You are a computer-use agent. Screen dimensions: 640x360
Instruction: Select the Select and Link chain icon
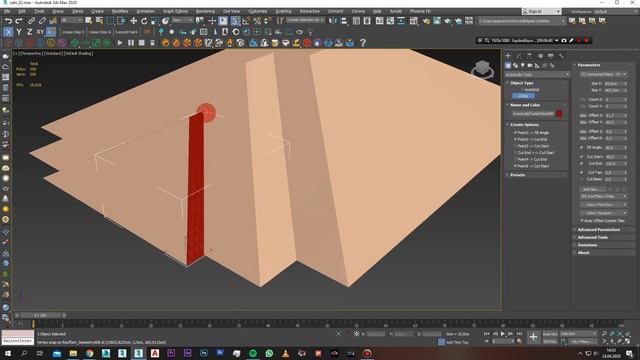(31, 20)
